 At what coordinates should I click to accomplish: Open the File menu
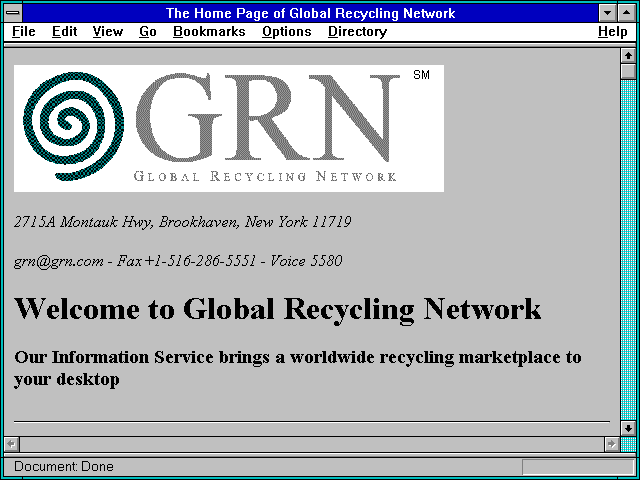pyautogui.click(x=24, y=32)
